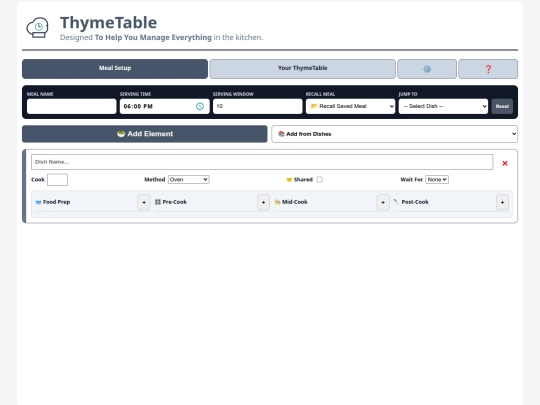Add a Food Prep step with plus

point(144,202)
